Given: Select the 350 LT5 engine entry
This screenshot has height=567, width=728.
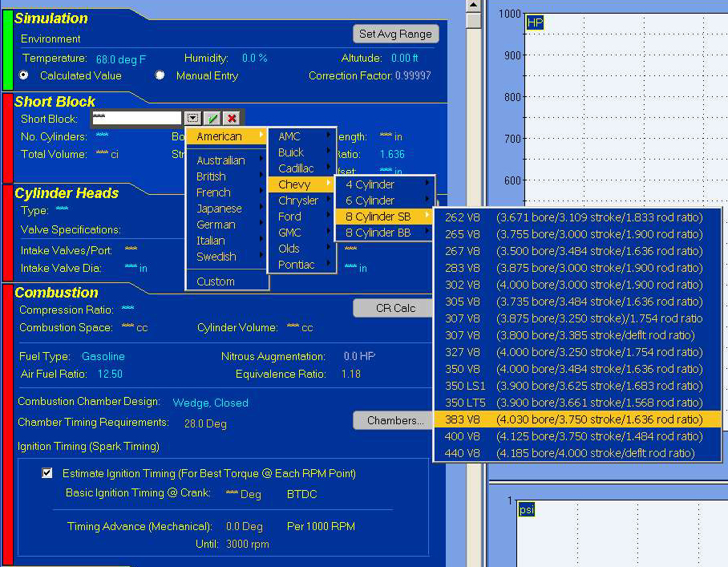Looking at the screenshot, I should click(577, 403).
